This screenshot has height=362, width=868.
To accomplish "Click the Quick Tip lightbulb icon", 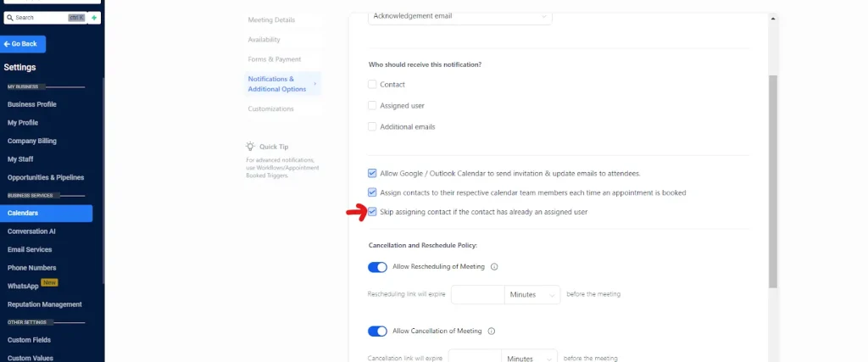I will (250, 147).
